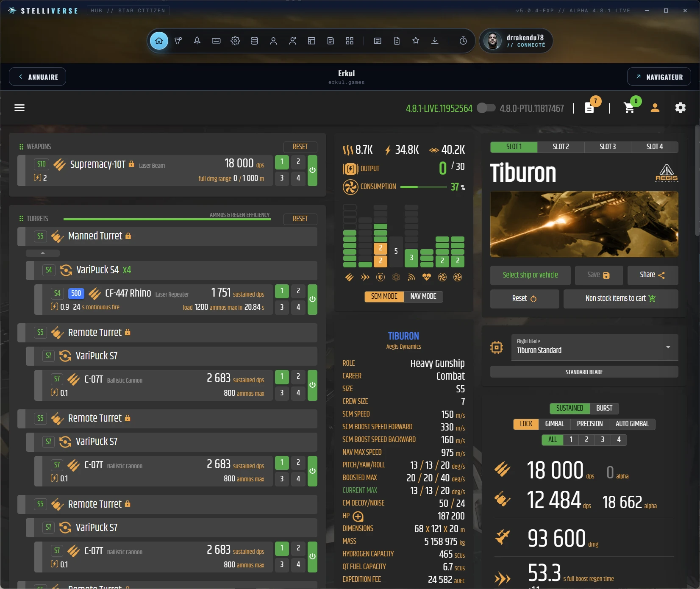Click the chip icon beside Flight blade

point(497,347)
